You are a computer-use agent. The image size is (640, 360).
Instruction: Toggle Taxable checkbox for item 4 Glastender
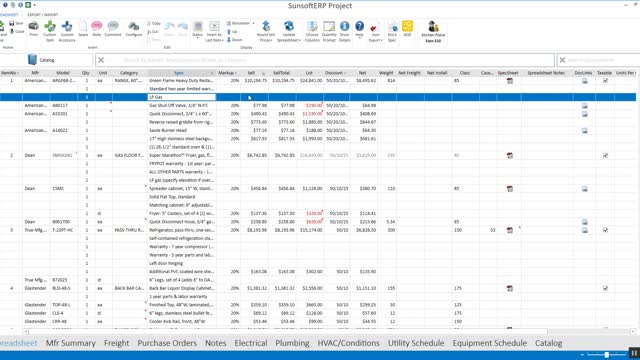[605, 288]
